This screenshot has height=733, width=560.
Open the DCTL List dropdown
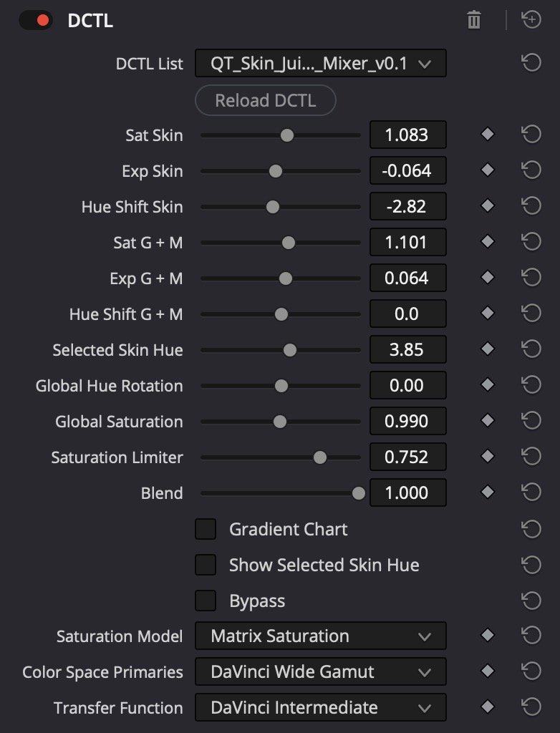tap(320, 63)
